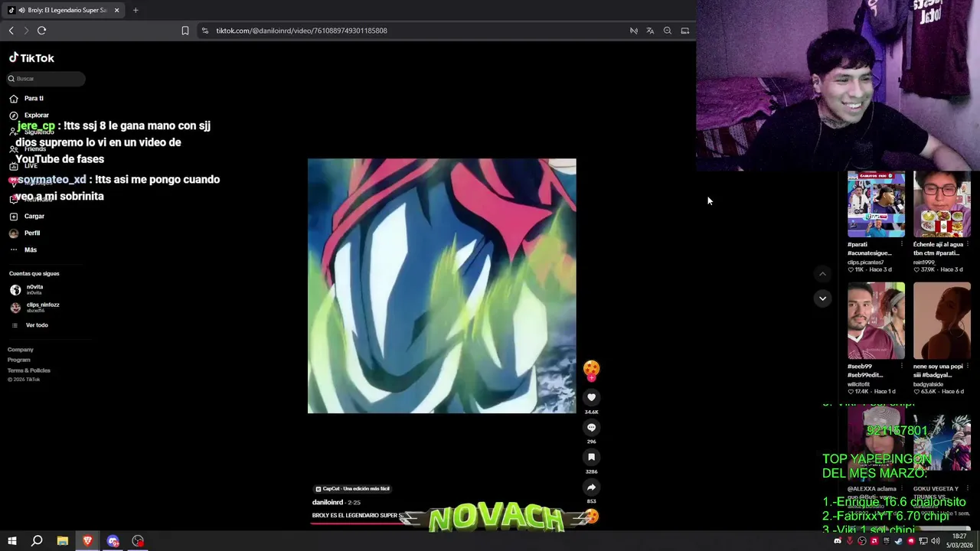980x551 pixels.
Task: Open the #seeb99 video thumbnail
Action: coord(876,321)
